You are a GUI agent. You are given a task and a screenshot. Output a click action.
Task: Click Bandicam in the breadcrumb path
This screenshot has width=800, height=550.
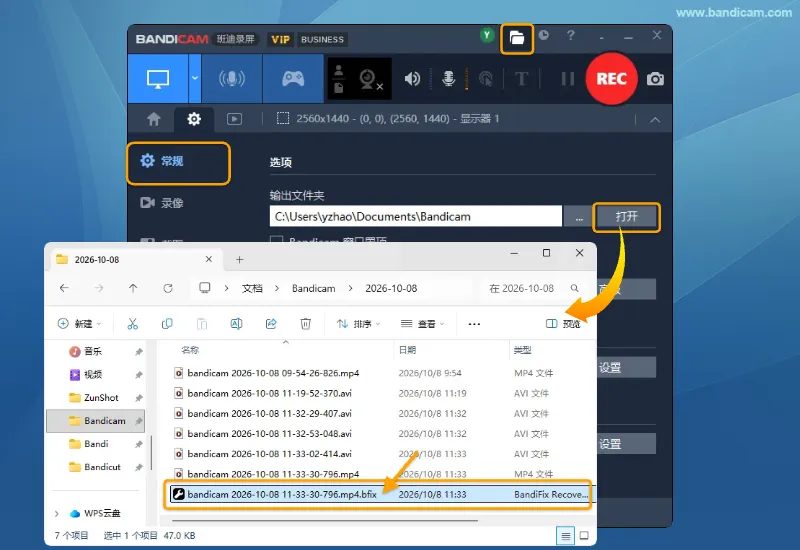coord(313,289)
